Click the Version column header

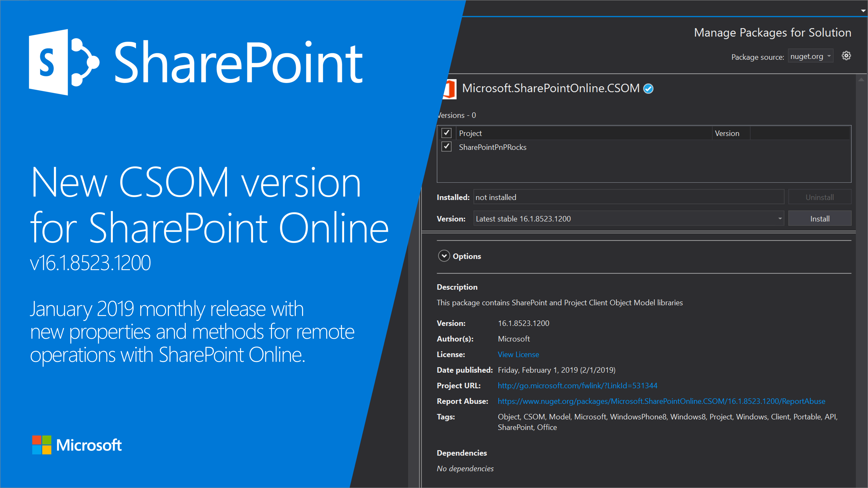[x=727, y=133]
